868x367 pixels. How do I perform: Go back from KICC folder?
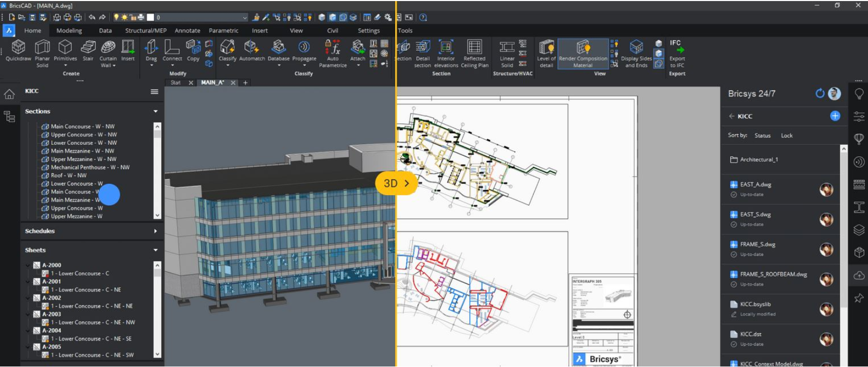click(731, 116)
